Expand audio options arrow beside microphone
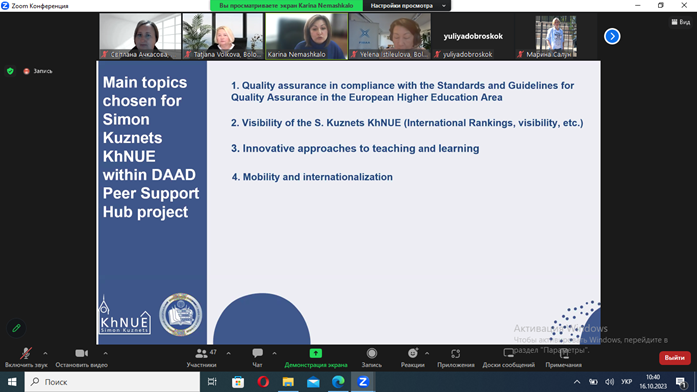The width and height of the screenshot is (697, 392). pyautogui.click(x=45, y=353)
